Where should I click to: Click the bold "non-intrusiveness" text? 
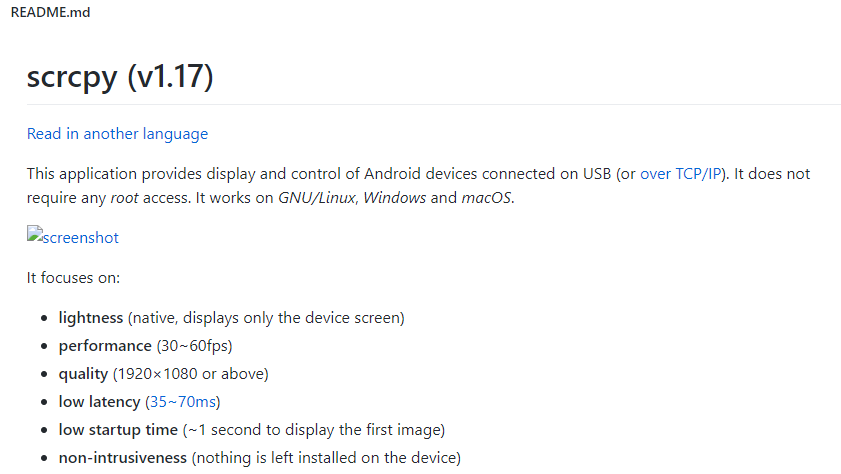point(122,457)
